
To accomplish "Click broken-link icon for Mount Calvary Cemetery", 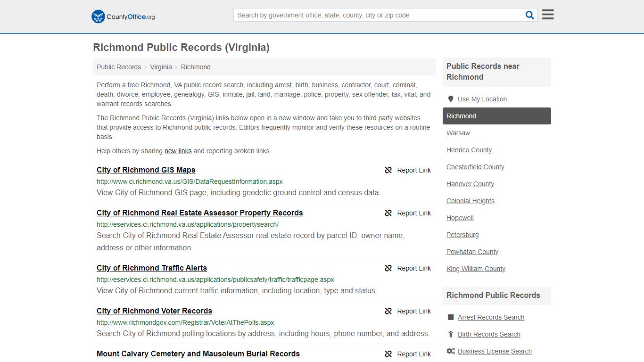I will click(x=388, y=354).
